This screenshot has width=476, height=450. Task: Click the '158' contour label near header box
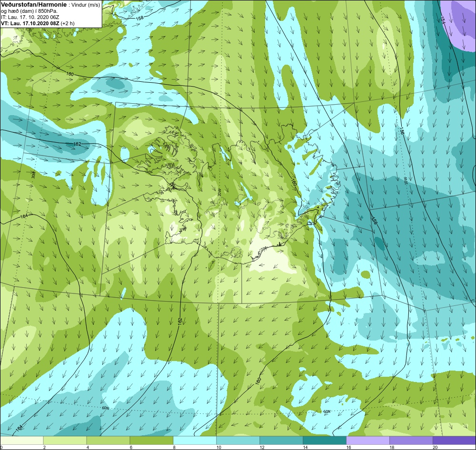click(x=139, y=18)
